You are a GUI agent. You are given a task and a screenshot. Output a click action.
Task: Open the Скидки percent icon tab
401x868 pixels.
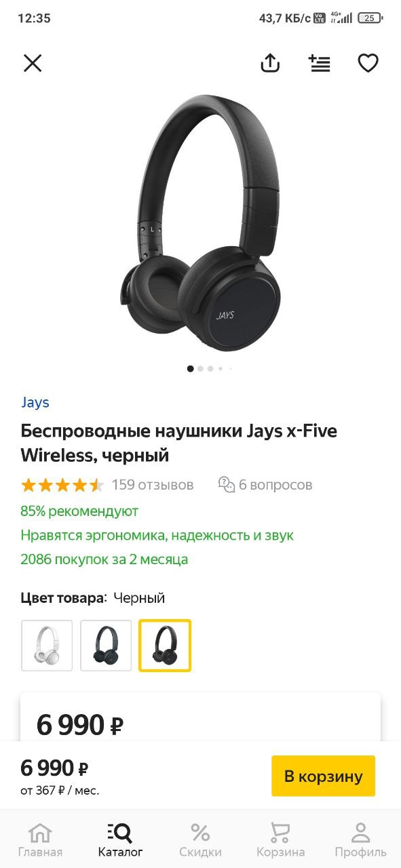pyautogui.click(x=200, y=840)
